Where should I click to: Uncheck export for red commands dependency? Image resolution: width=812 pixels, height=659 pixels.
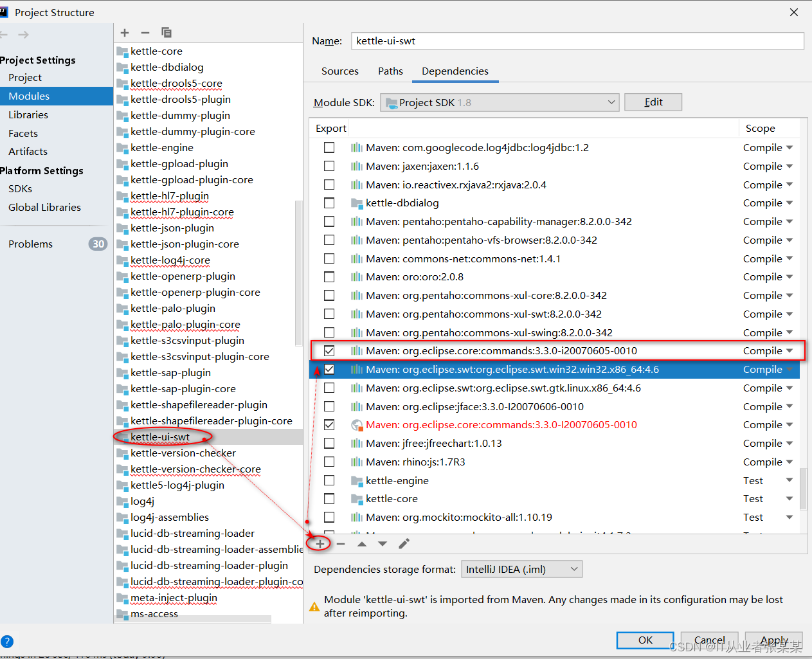329,425
